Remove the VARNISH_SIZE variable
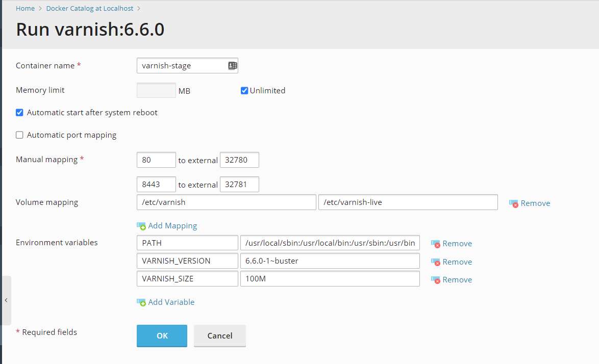Viewport: 599px width, 364px height. tap(457, 280)
